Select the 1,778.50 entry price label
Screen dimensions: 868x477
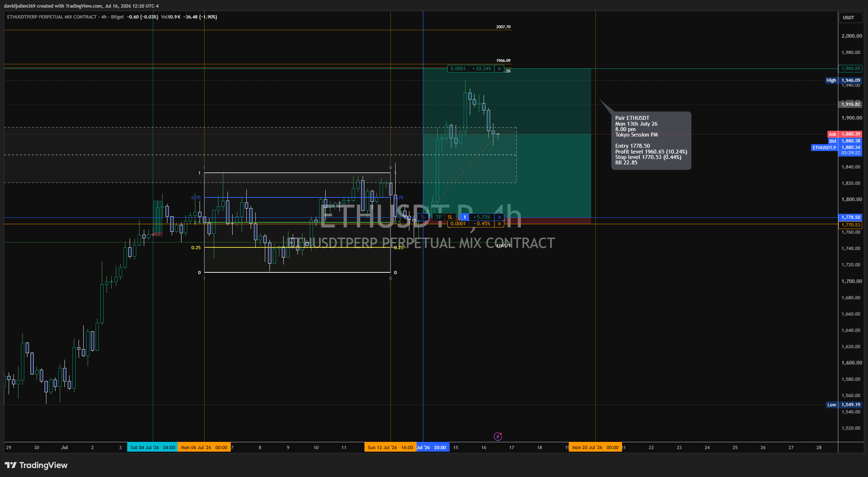[x=850, y=217]
